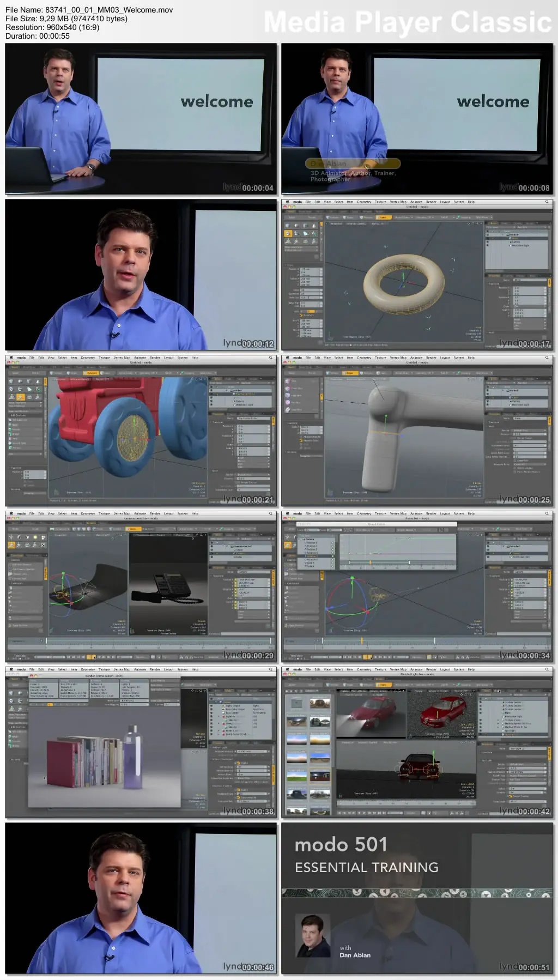Open the Vertex Map menu in 00:00:42 frame
Image resolution: width=558 pixels, height=980 pixels.
point(398,669)
